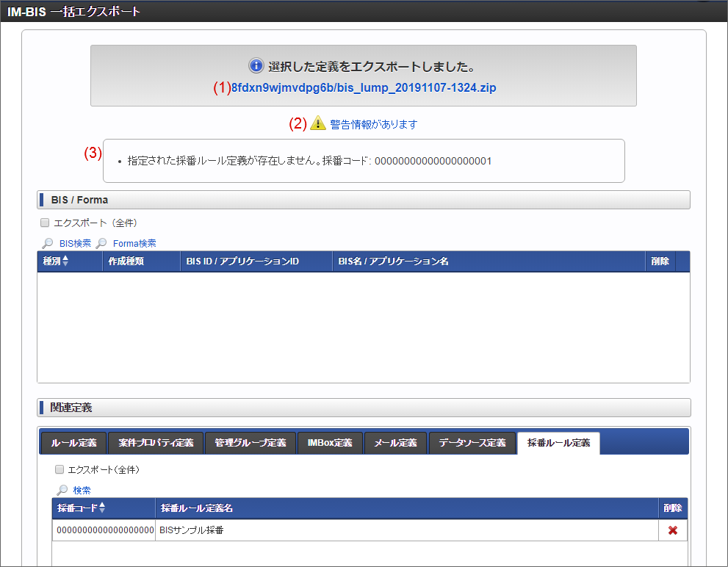Go to the データソース定義 tab
728x567 pixels.
[x=472, y=443]
